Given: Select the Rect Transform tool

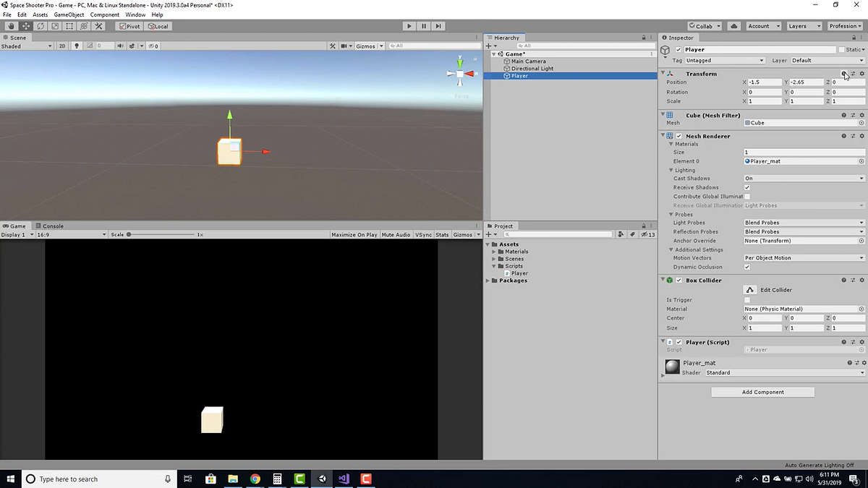Looking at the screenshot, I should pyautogui.click(x=68, y=26).
